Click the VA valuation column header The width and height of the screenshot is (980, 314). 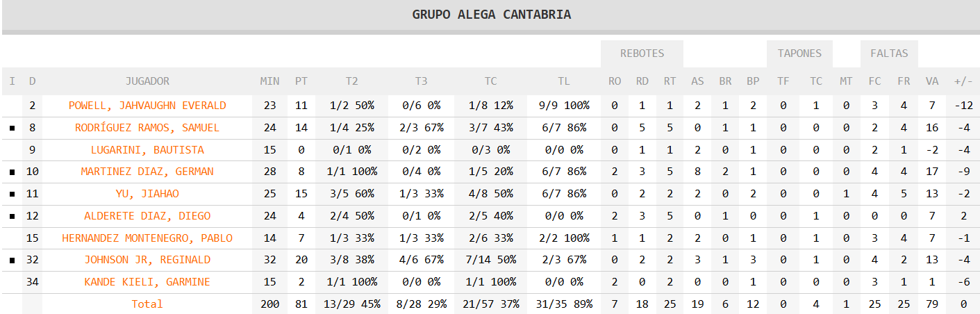(932, 81)
